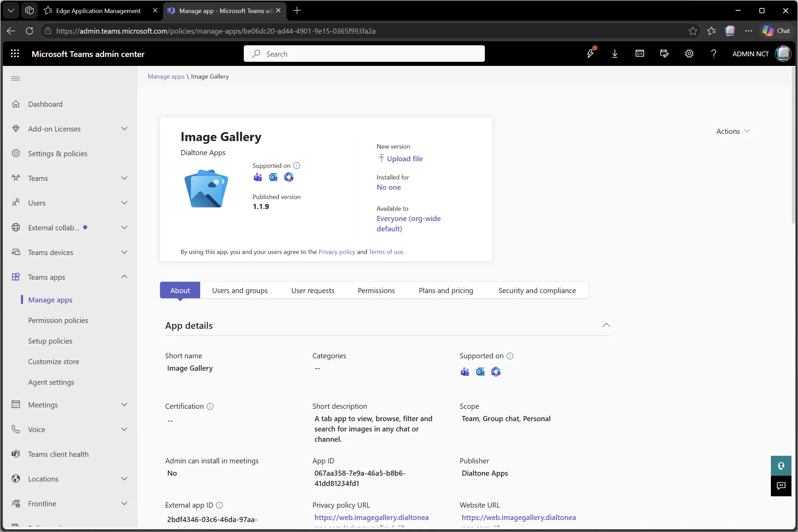Image resolution: width=798 pixels, height=532 pixels.
Task: Switch to User requests tab
Action: tap(312, 290)
